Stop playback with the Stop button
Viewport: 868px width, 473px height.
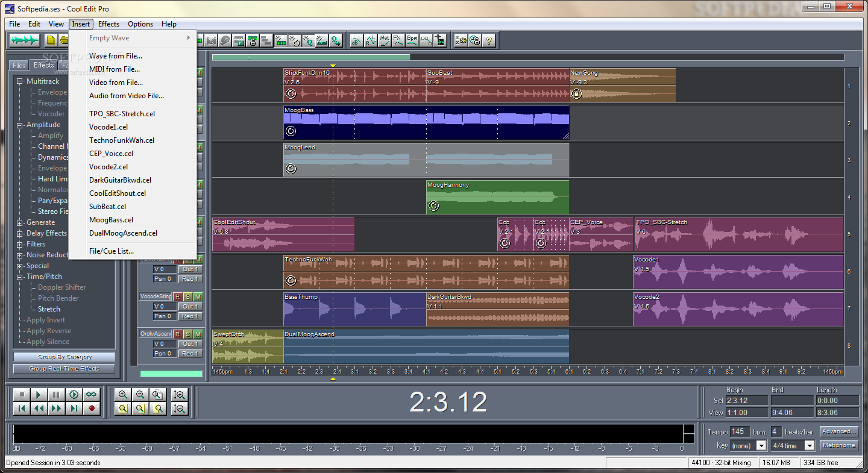click(x=22, y=395)
